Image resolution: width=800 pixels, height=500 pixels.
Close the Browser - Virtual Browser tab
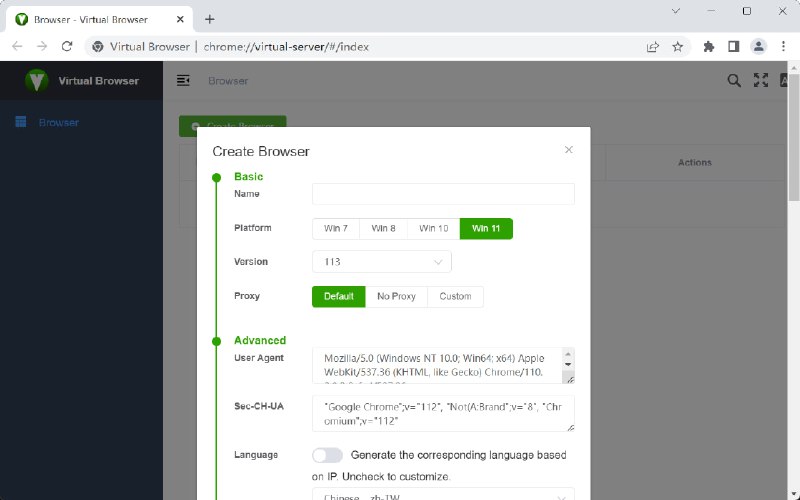click(180, 19)
